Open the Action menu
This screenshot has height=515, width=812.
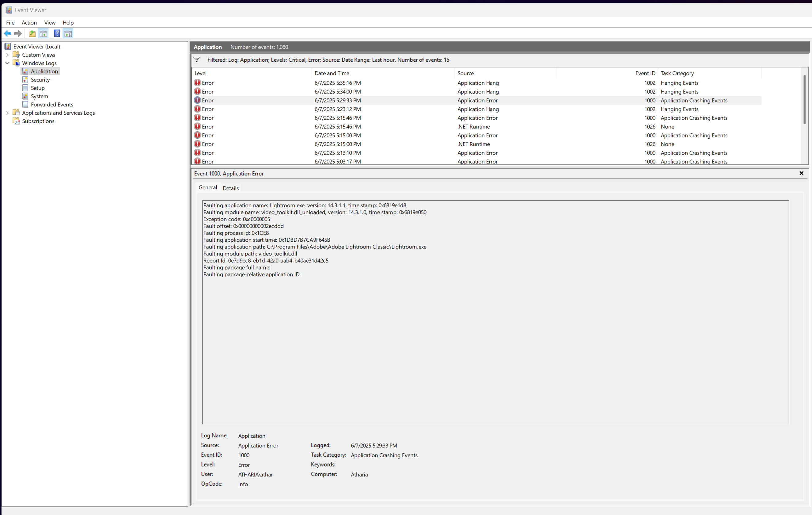(x=29, y=23)
